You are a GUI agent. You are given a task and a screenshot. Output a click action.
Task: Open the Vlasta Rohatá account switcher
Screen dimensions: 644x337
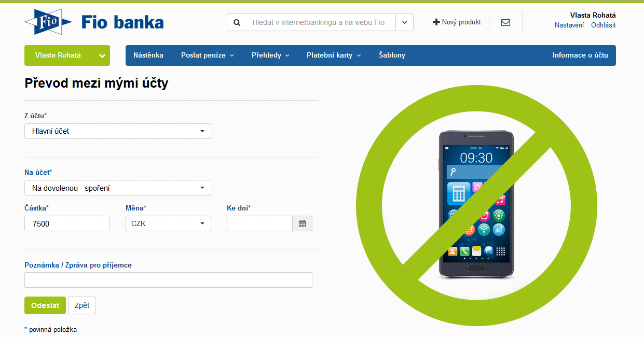[67, 55]
